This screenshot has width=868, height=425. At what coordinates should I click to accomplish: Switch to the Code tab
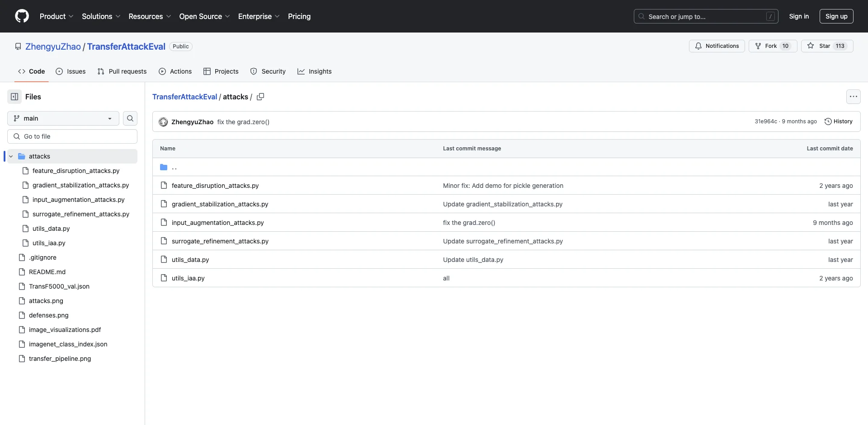31,71
